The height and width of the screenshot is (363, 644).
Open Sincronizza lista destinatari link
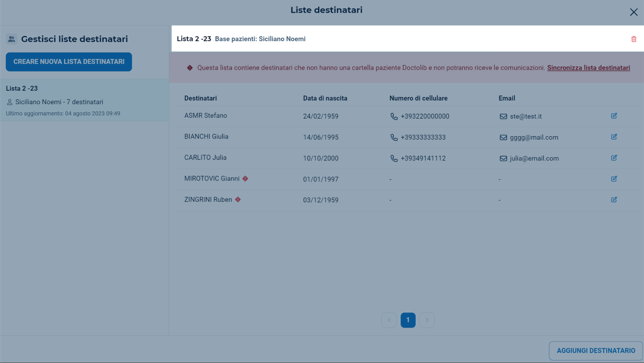[x=588, y=68]
